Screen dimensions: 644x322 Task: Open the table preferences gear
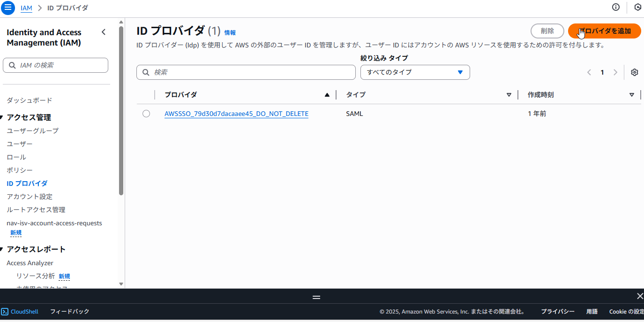click(x=634, y=72)
